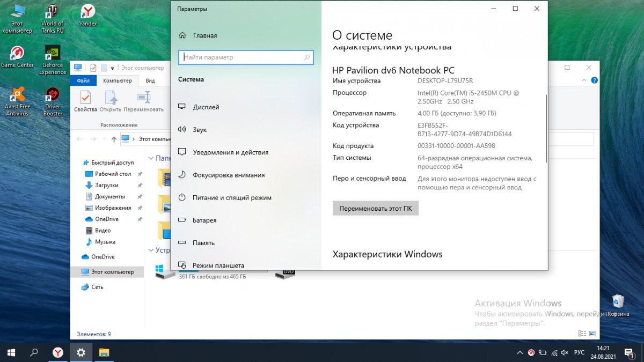The width and height of the screenshot is (644, 362).
Task: Open the Файл menu in Explorer
Action: point(83,80)
